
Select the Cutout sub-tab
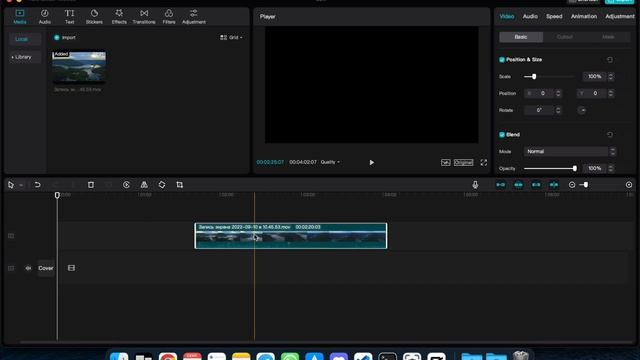[x=564, y=37]
